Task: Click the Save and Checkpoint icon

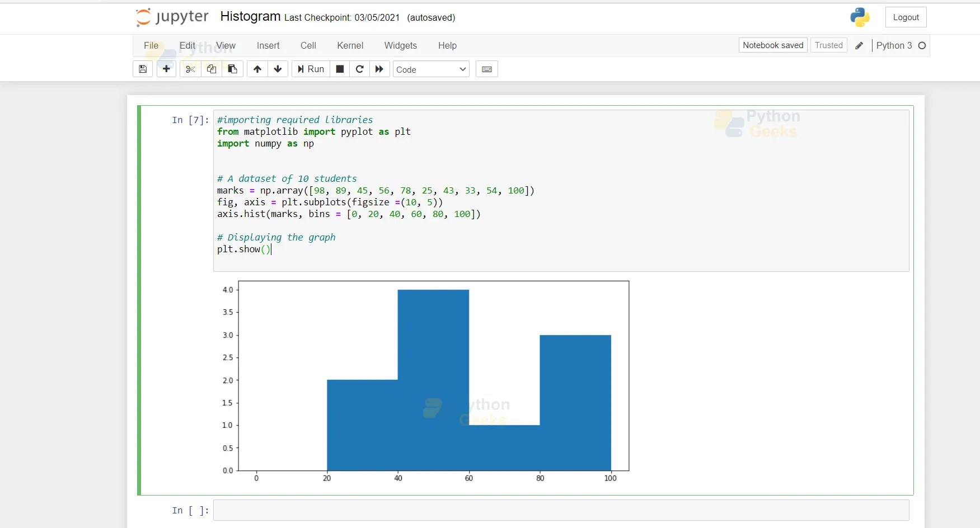Action: [142, 69]
